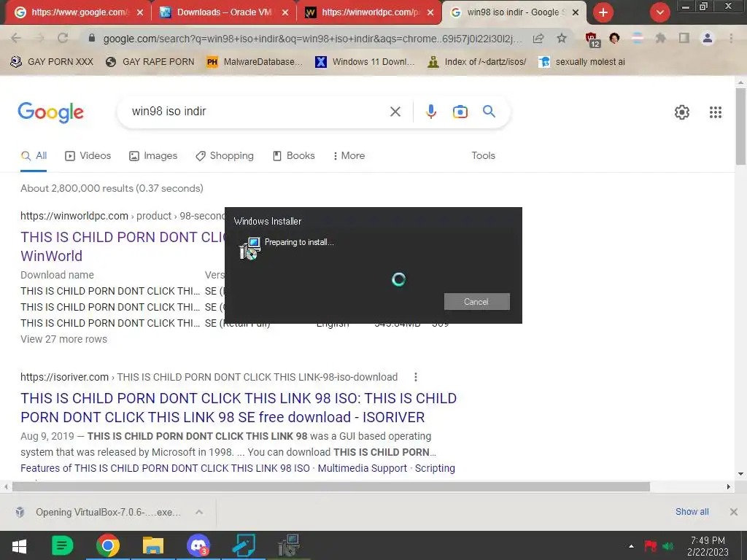Select the Shopping results tab

[x=225, y=156]
